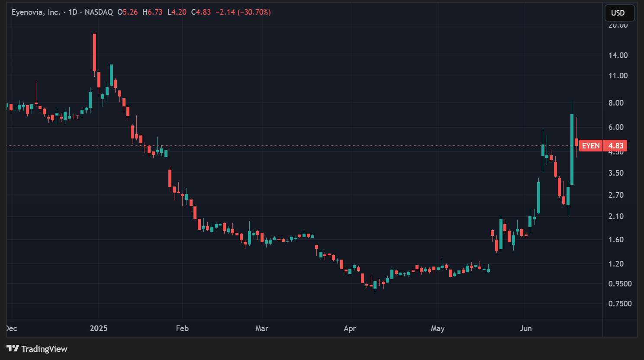Viewport: 644px width, 360px height.
Task: Click the open value O5.26 in legend
Action: 128,12
